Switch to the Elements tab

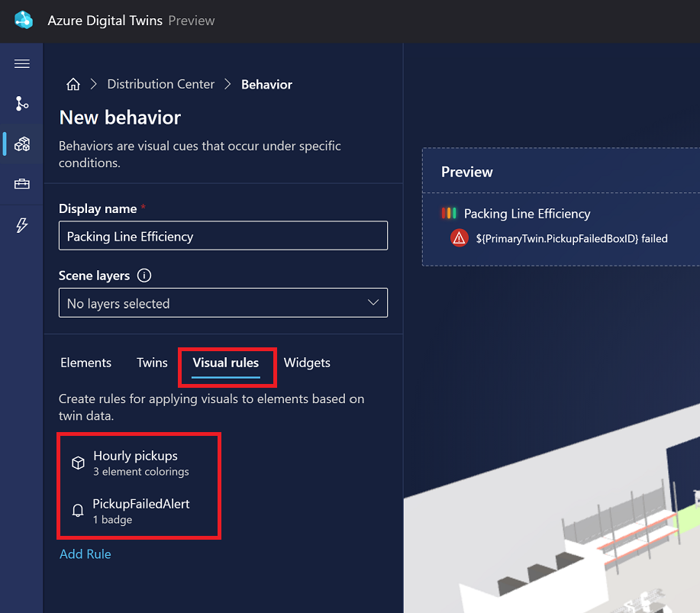pos(85,363)
